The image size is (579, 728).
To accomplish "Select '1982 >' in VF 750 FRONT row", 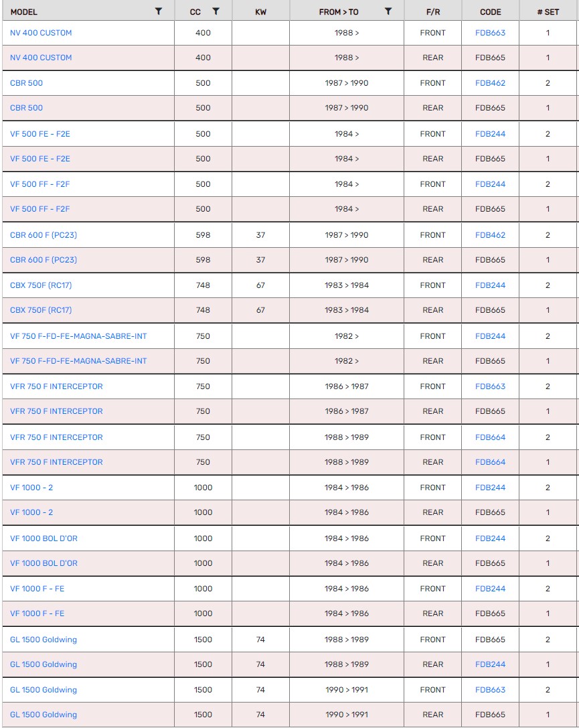I will point(347,336).
